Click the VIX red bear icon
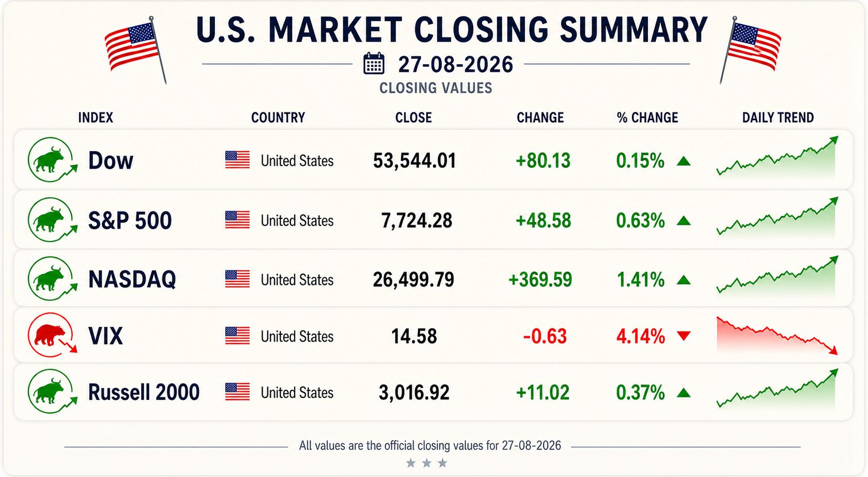The height and width of the screenshot is (477, 868). (x=52, y=335)
